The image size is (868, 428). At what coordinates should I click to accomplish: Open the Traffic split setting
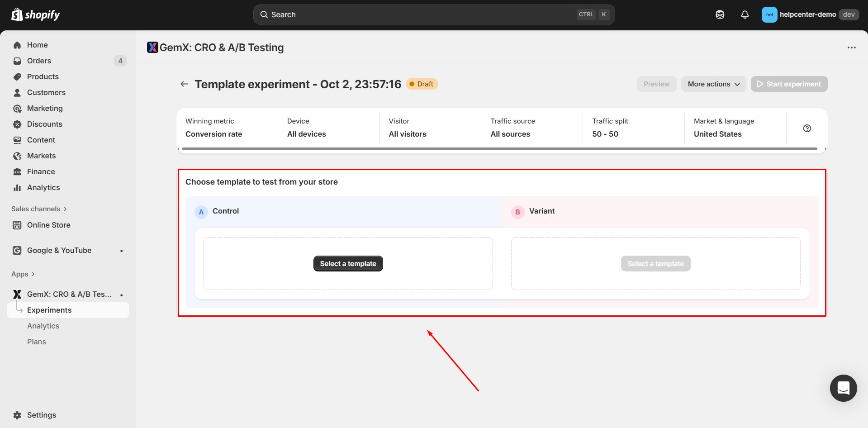(x=610, y=128)
